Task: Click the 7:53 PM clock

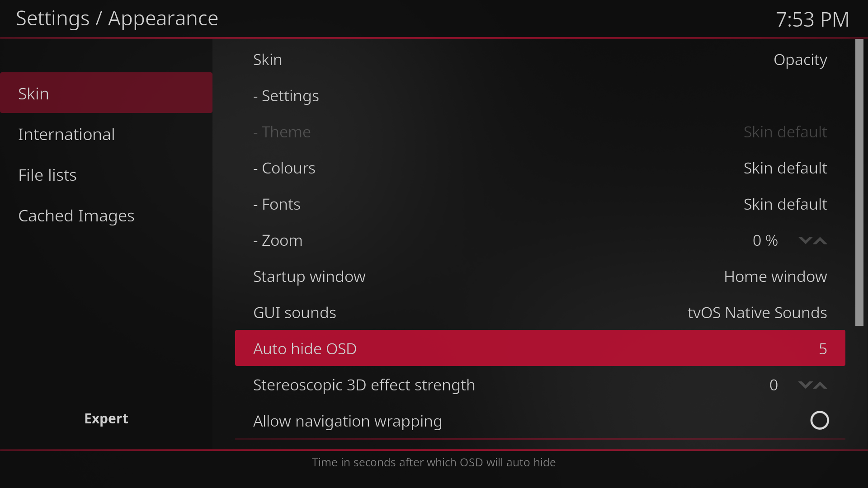Action: [x=812, y=19]
